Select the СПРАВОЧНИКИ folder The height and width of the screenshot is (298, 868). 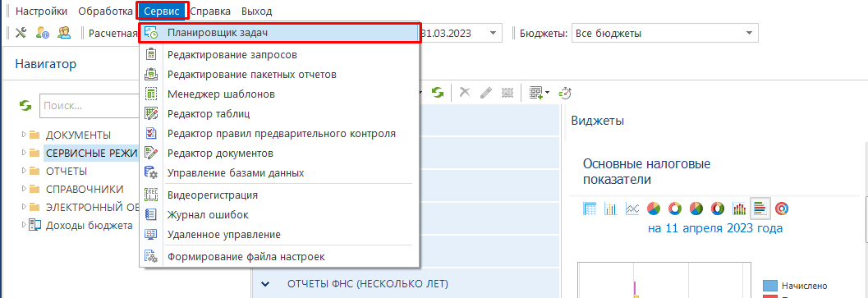pyautogui.click(x=85, y=189)
